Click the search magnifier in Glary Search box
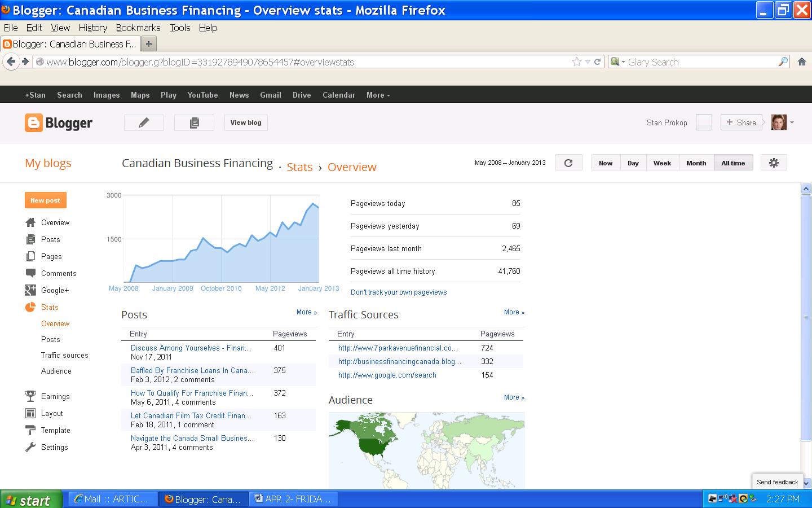 783,62
